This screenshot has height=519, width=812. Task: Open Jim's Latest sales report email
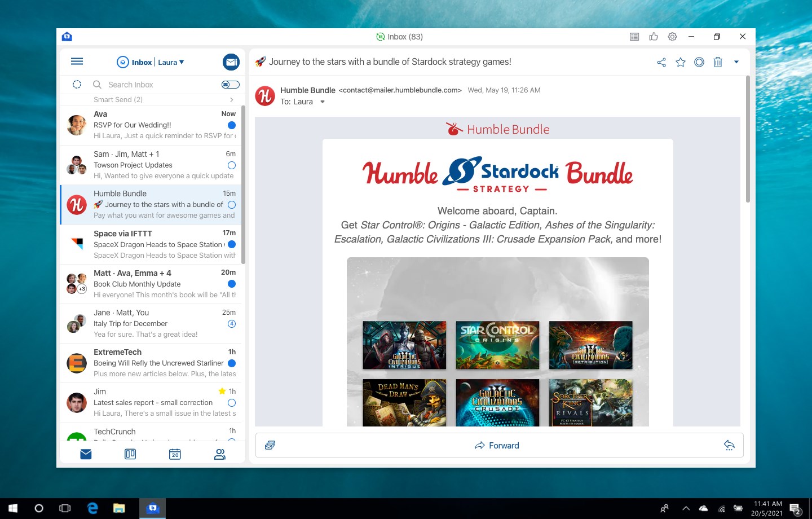(x=151, y=403)
